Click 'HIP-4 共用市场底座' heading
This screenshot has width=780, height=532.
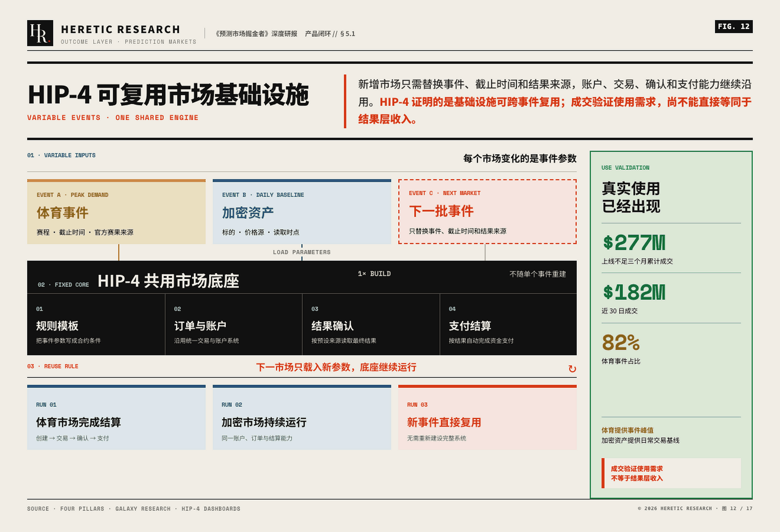click(168, 281)
